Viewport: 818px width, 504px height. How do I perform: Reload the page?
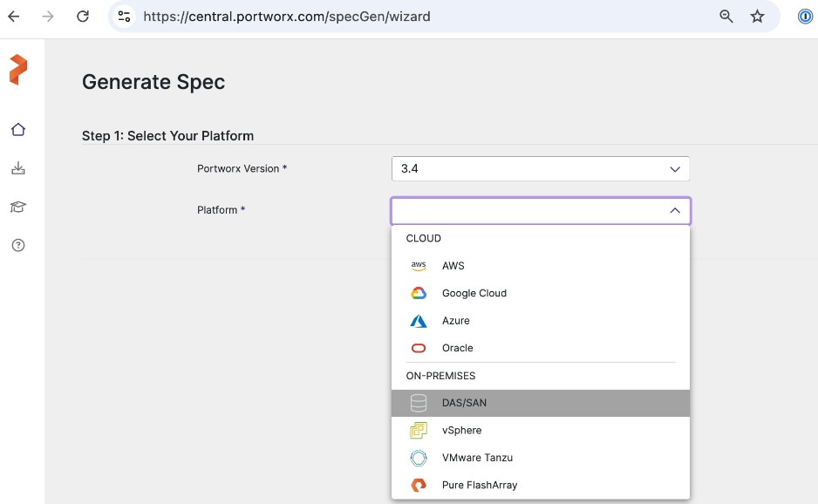coord(82,17)
